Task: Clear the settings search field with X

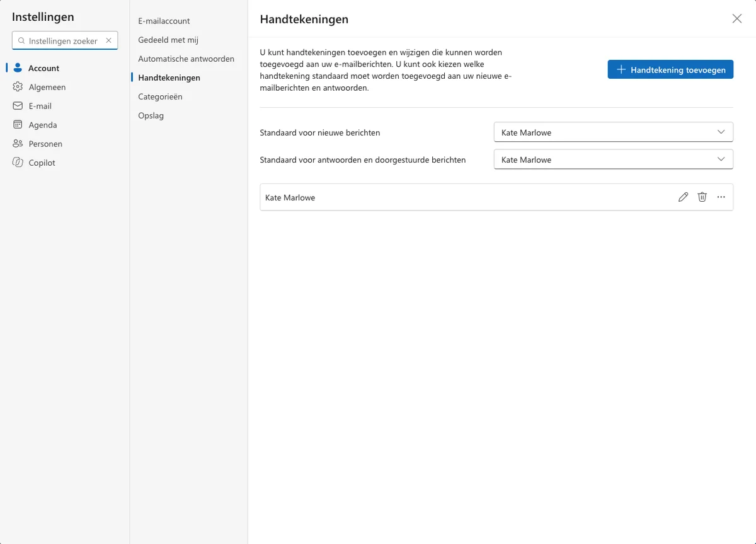Action: click(x=108, y=40)
